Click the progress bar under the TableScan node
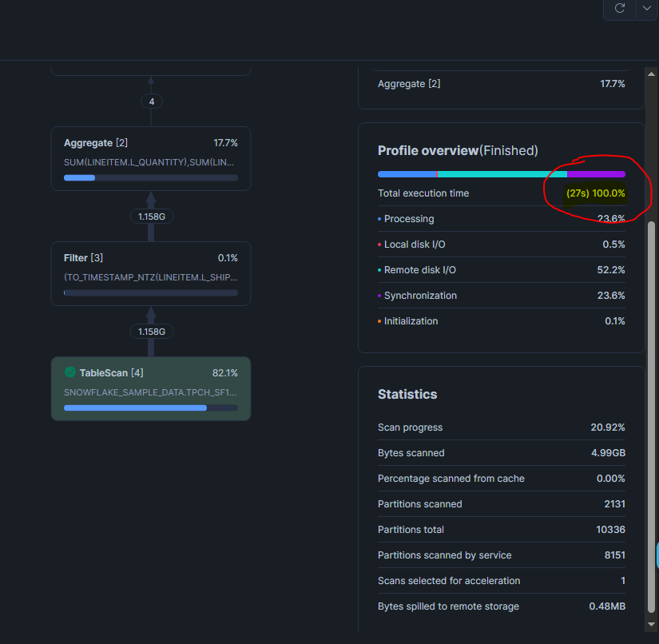 (150, 407)
